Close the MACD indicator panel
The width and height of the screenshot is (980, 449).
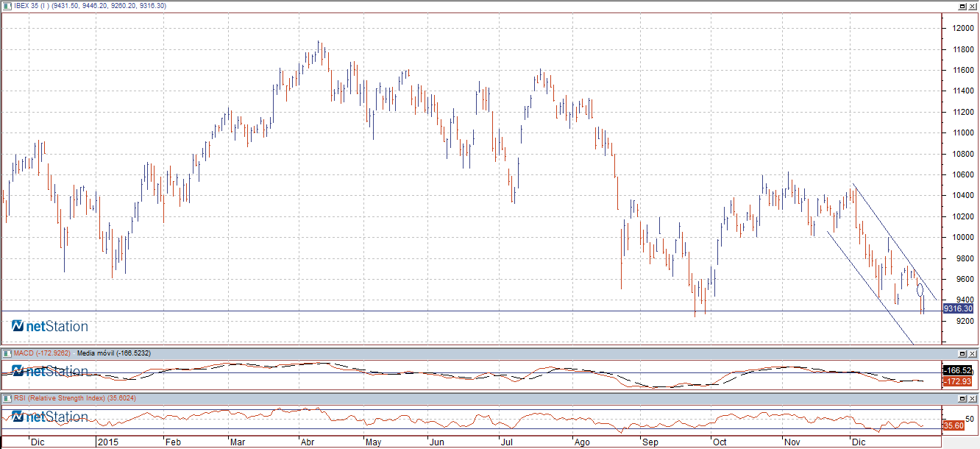coord(973,354)
